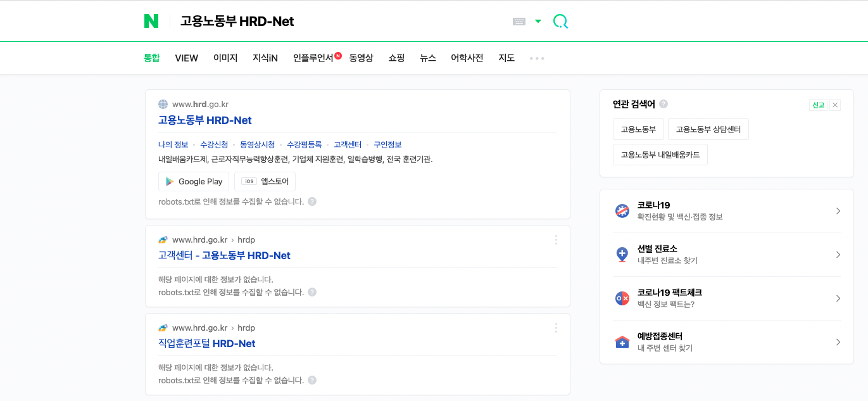Image resolution: width=868 pixels, height=401 pixels.
Task: Expand the 코로나19 팩트체크 row chevron
Action: 838,298
